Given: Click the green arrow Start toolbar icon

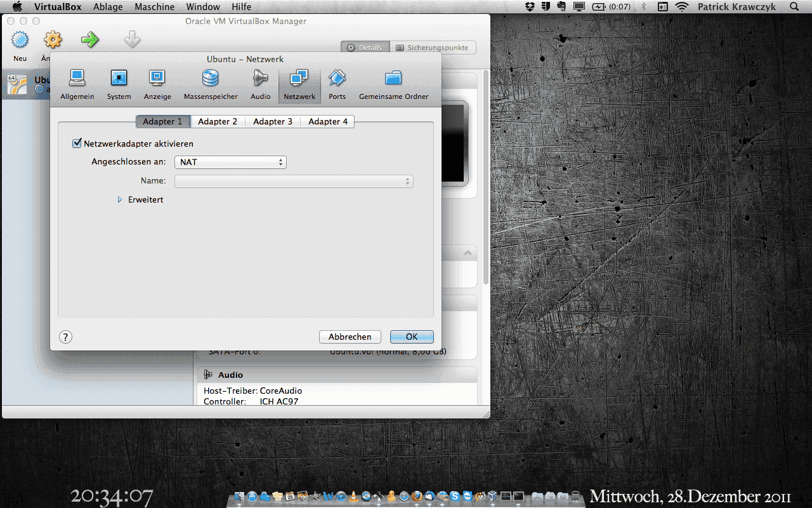Looking at the screenshot, I should (90, 41).
